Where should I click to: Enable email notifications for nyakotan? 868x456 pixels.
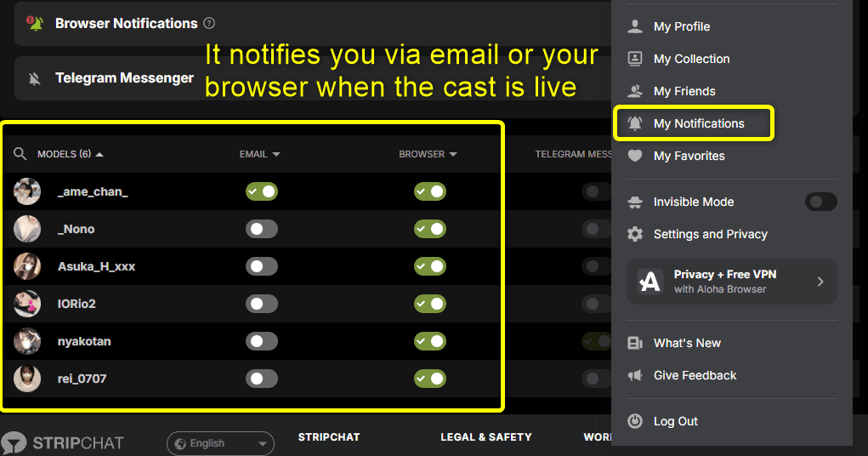(x=262, y=341)
